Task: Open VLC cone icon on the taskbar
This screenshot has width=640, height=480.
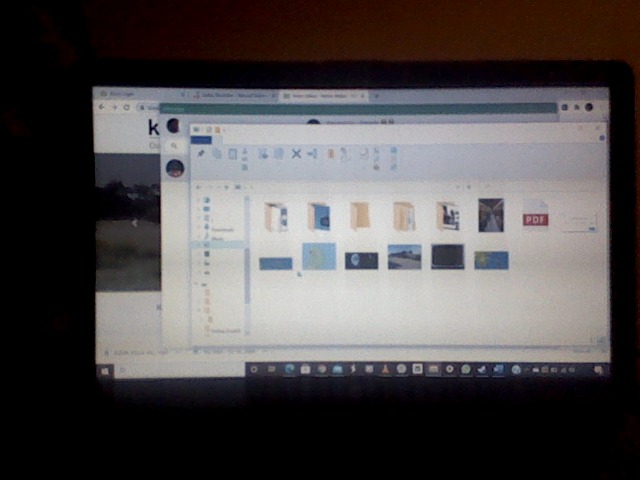Action: 385,369
